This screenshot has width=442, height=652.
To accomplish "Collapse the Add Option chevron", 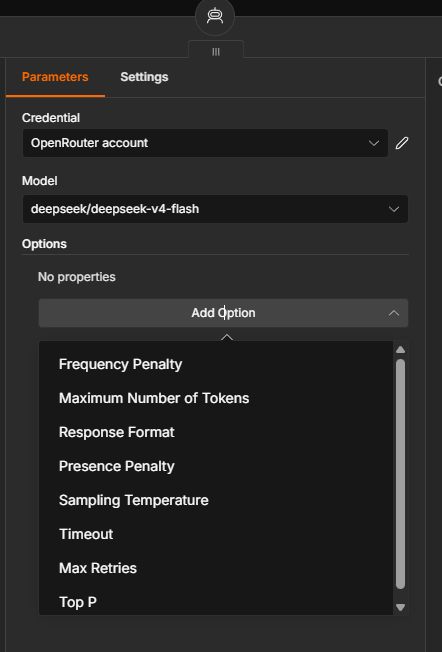I will point(394,313).
